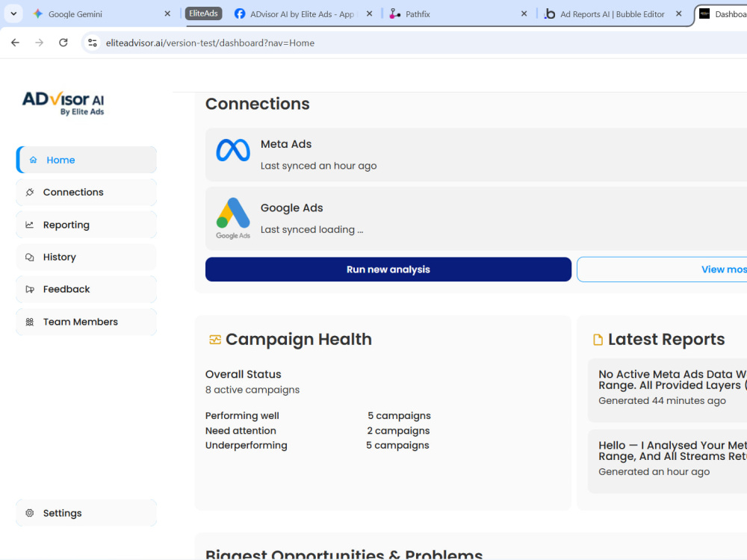Click the Meta Ads infinity logo
Viewport: 747px width, 560px height.
click(x=233, y=151)
